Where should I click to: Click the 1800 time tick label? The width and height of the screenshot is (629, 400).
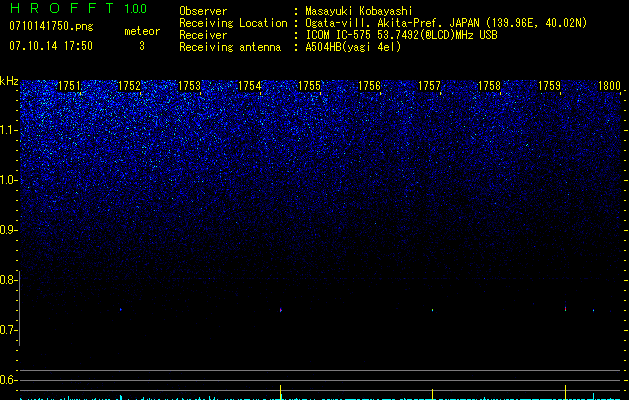609,86
